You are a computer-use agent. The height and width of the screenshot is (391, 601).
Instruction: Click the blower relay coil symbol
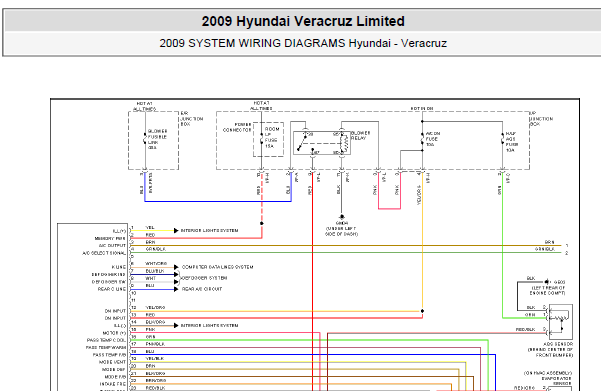point(345,144)
